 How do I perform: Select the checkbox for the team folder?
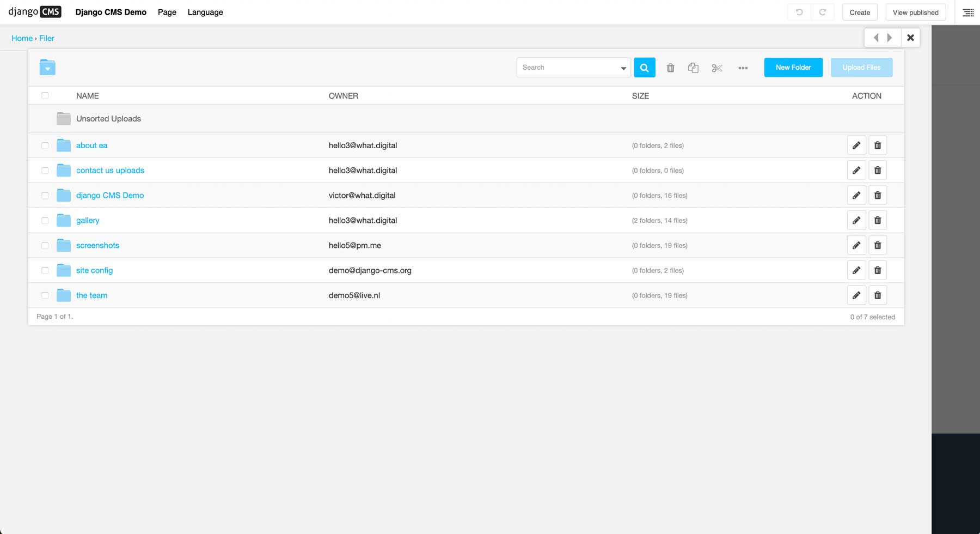45,295
